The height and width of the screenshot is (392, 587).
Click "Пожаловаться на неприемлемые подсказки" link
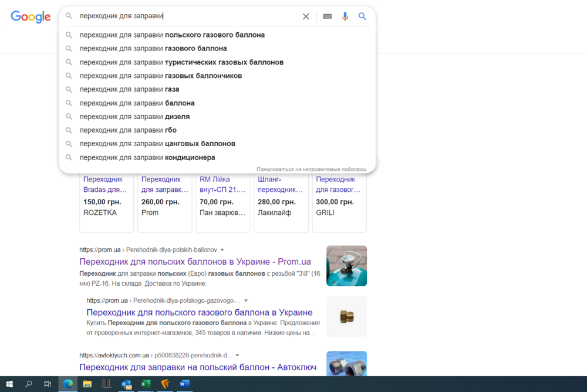coord(312,168)
